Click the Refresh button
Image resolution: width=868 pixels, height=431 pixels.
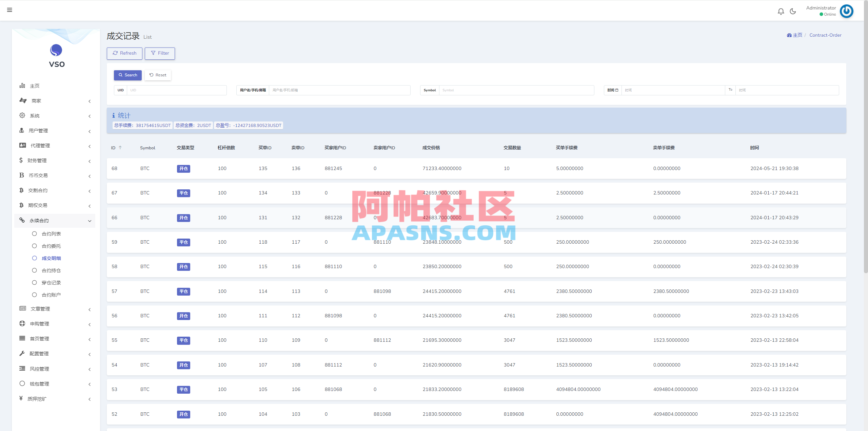[x=124, y=53]
